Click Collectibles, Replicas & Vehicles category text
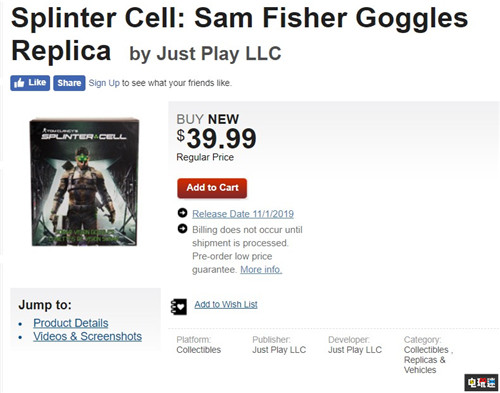500x393 pixels. tap(428, 360)
